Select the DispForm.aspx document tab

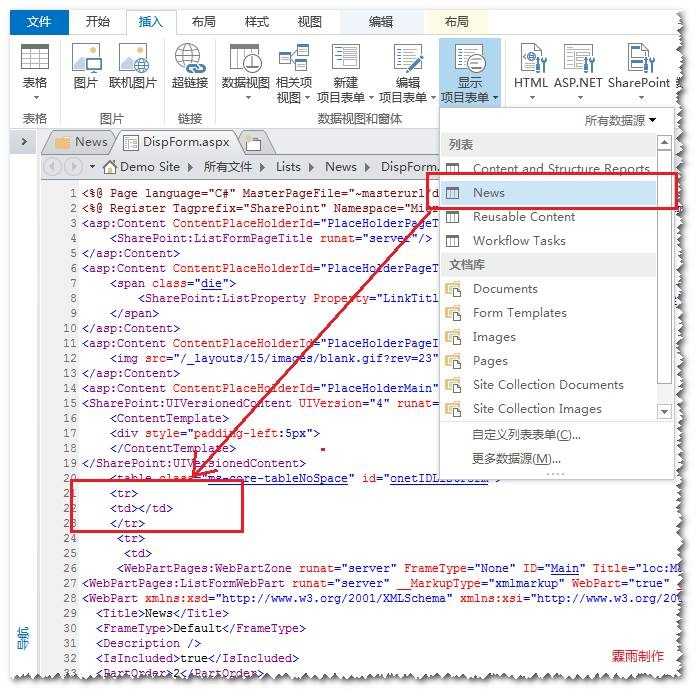178,142
